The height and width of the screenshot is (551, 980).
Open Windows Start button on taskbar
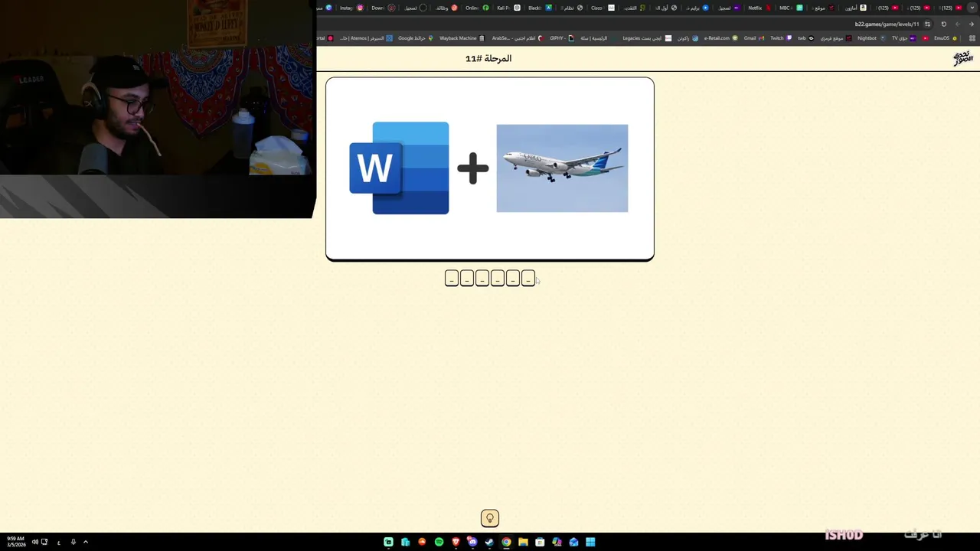[590, 542]
